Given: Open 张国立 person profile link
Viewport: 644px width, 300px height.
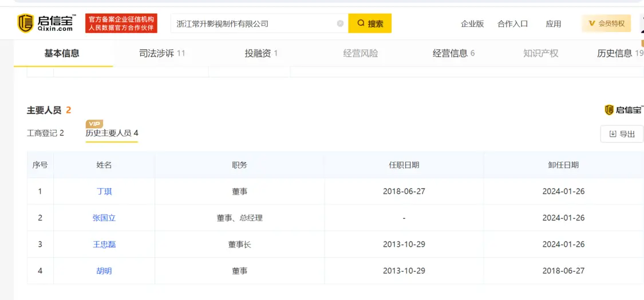Looking at the screenshot, I should (x=104, y=218).
